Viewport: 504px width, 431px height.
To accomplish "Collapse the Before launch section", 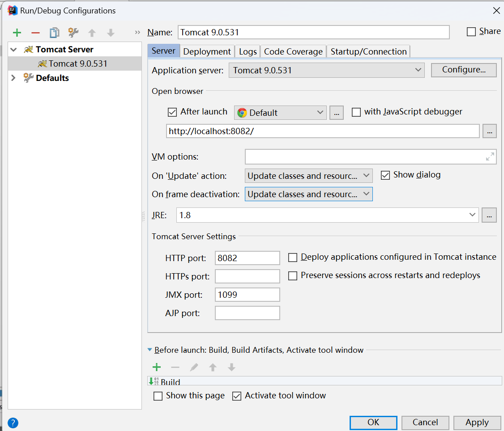I will 150,350.
